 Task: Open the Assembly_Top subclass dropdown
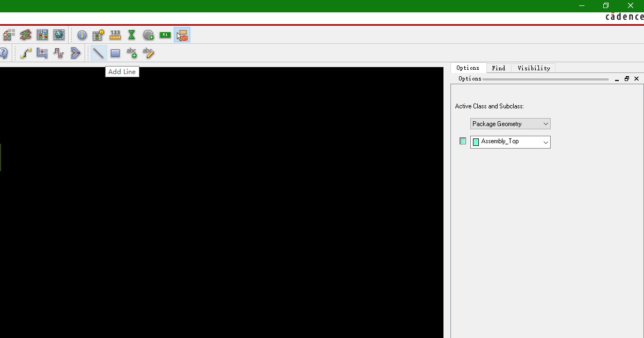[x=510, y=142]
